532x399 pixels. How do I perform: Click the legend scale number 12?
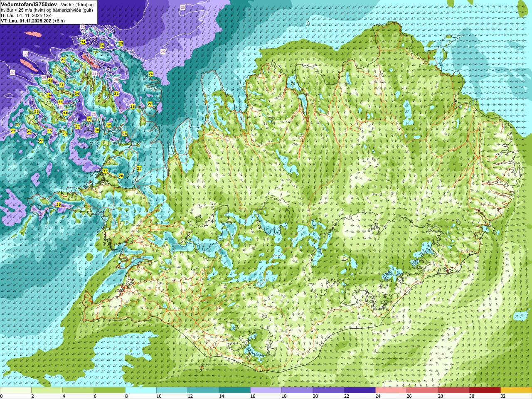point(190,396)
